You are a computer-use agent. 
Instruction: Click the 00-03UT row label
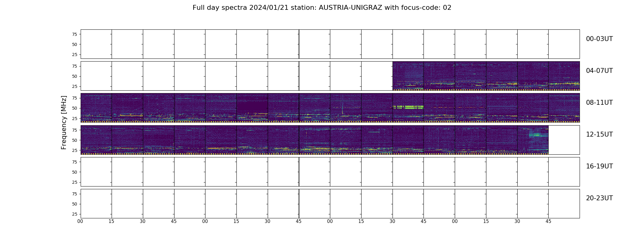coord(599,39)
